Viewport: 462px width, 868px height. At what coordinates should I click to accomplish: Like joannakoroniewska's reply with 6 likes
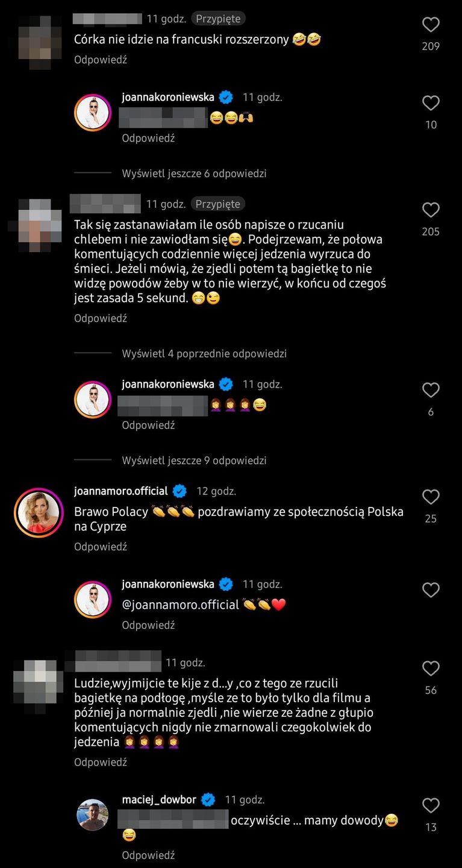point(431,390)
